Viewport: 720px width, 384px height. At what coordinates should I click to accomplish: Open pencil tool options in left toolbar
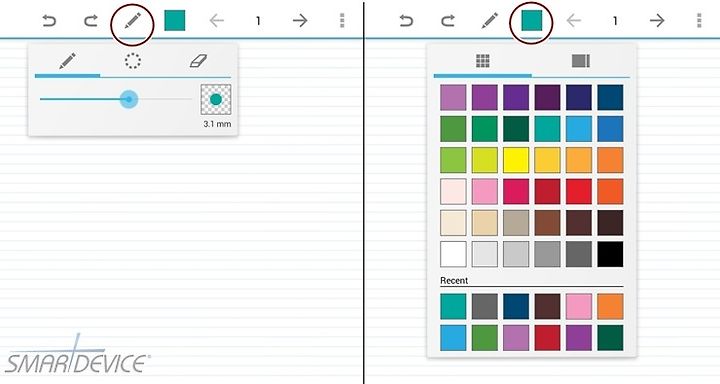tap(132, 21)
